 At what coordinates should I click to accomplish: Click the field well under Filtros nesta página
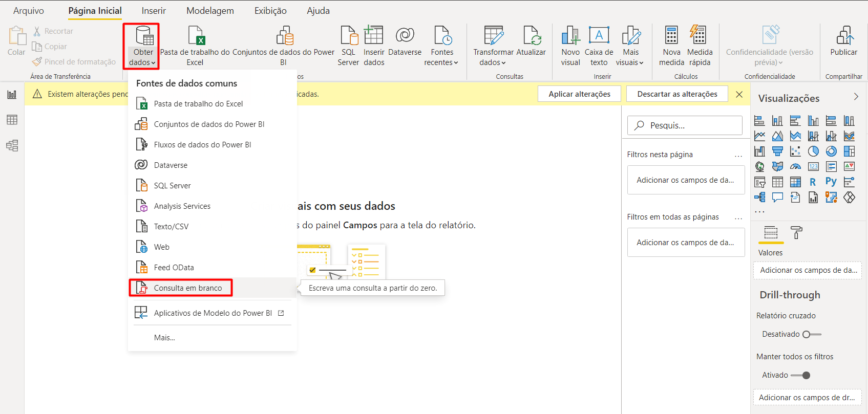[x=686, y=180]
